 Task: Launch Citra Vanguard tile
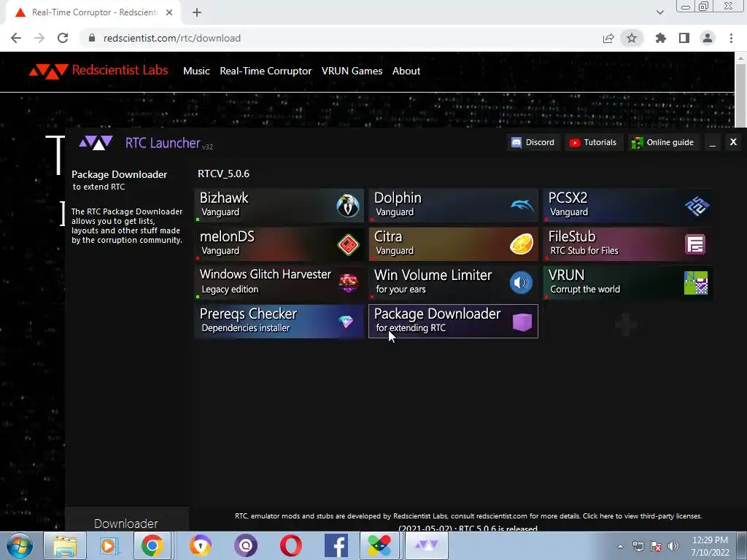453,244
